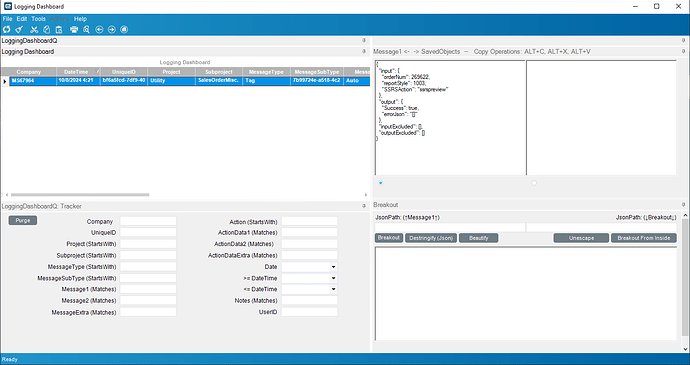Viewport: 690px width, 365px height.
Task: Pin the LoggingDashboardQ panel header
Action: 363,41
